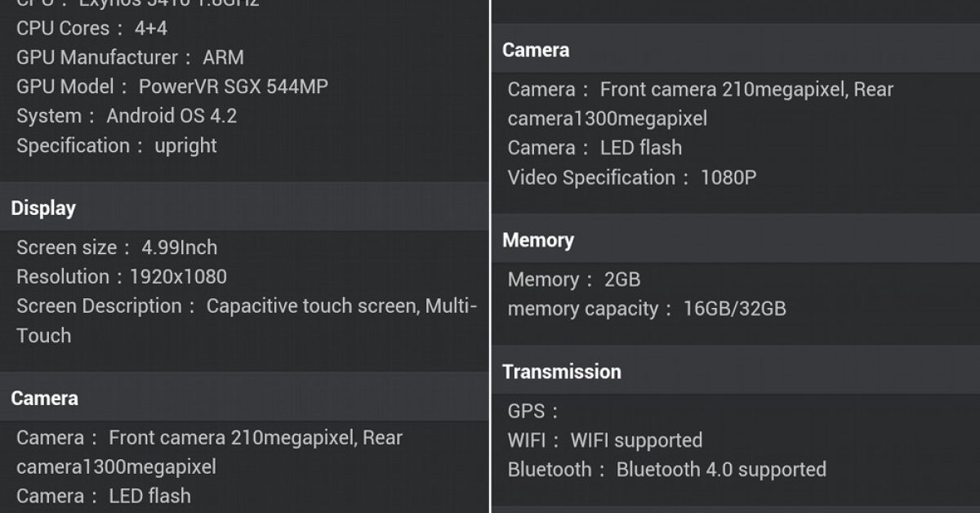Click the Screen size 4.99Inch row

pos(117,248)
